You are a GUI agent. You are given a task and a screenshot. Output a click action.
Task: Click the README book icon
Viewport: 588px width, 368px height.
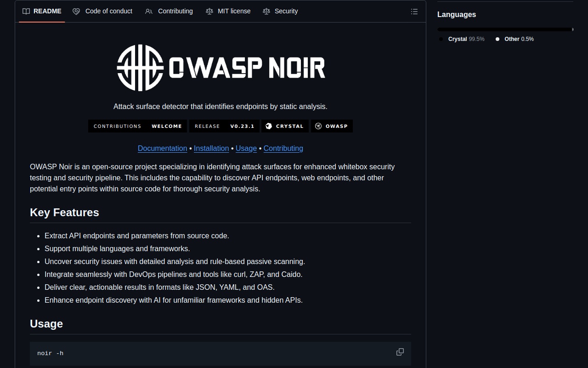click(x=26, y=11)
